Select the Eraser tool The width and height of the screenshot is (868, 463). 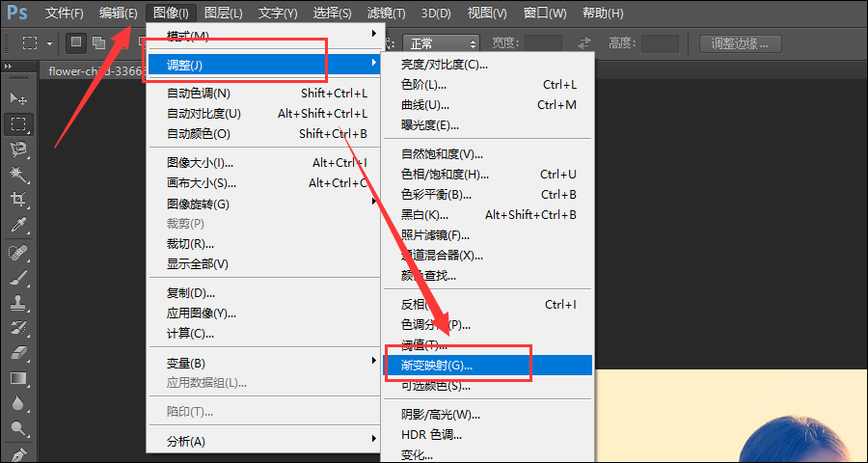(x=19, y=353)
